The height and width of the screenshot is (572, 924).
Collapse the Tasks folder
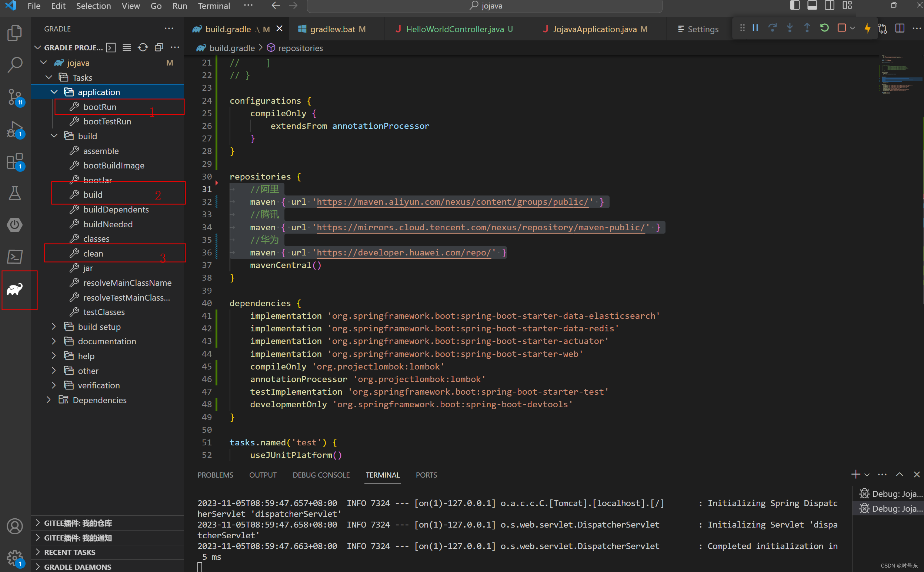(x=49, y=77)
